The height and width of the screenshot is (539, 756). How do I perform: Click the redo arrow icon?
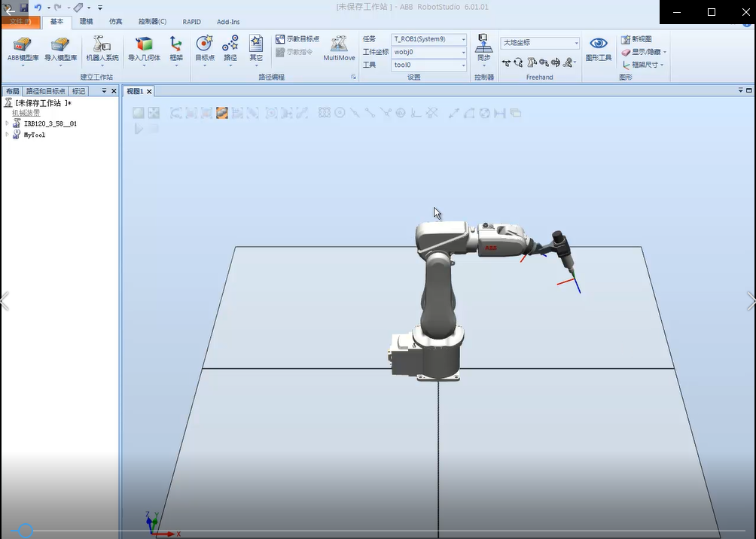pos(57,8)
